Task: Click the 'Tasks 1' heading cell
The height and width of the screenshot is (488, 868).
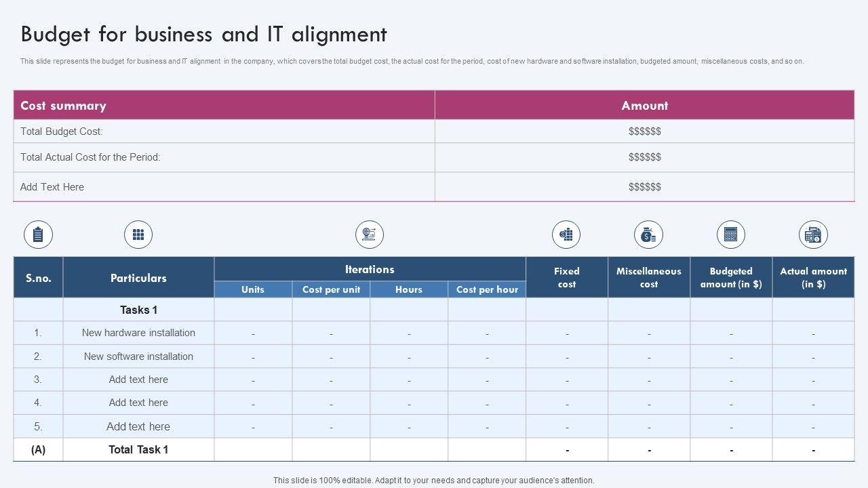Action: tap(138, 310)
